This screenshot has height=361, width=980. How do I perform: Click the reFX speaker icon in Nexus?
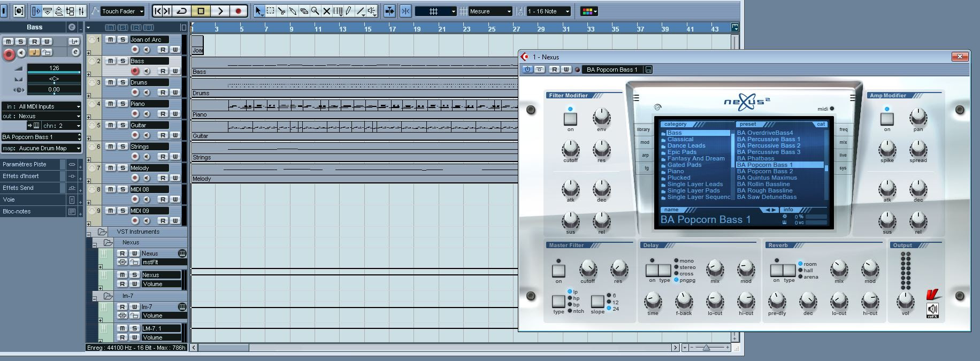(x=932, y=309)
